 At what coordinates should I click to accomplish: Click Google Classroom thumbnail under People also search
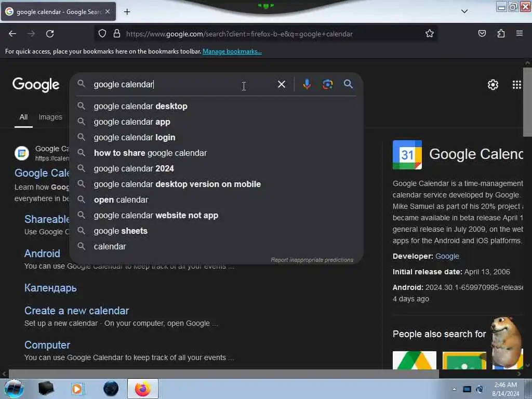[464, 361]
